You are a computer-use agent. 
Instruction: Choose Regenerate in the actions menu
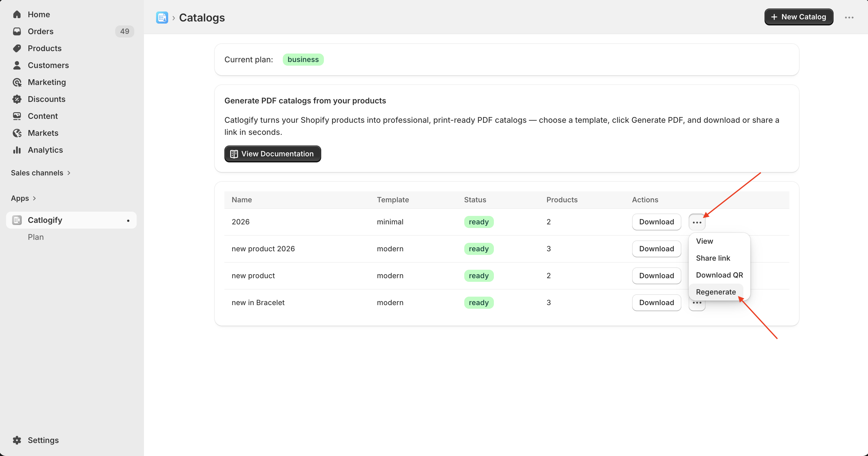coord(716,292)
